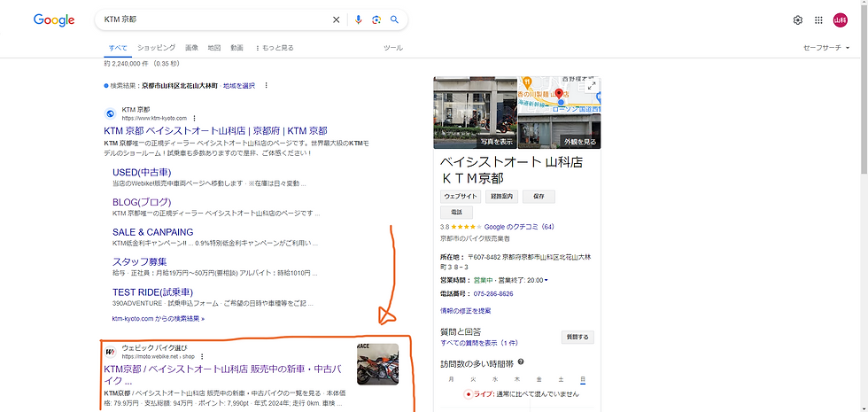The image size is (868, 412).
Task: Open the Google apps grid icon
Action: [818, 20]
